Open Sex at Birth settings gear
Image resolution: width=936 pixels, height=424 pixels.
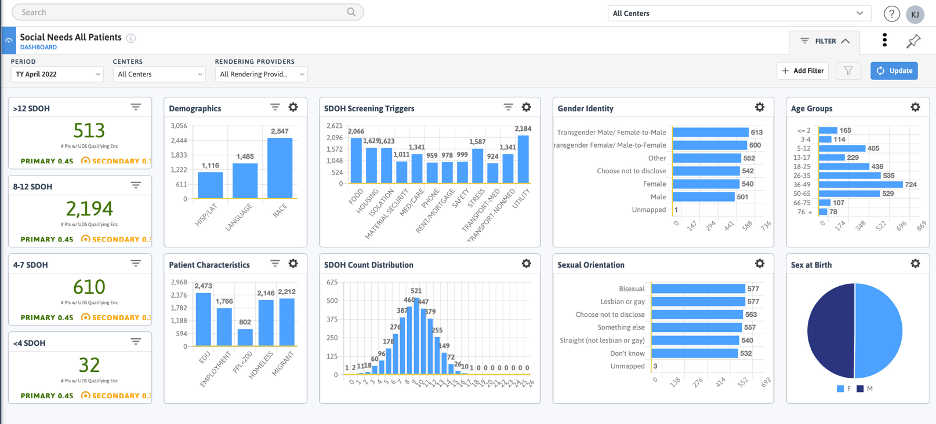(x=915, y=263)
